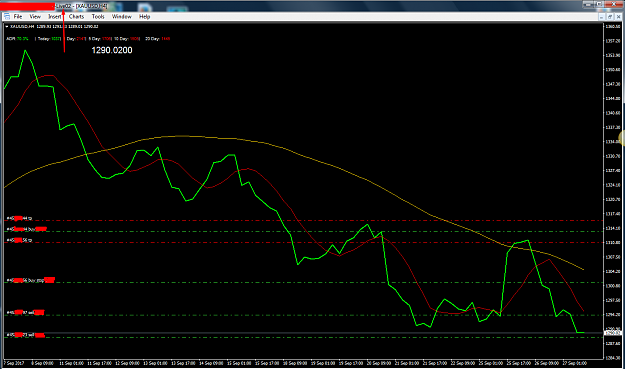Close the inner XAUUSD chart window
This screenshot has width=625, height=369.
click(x=618, y=17)
